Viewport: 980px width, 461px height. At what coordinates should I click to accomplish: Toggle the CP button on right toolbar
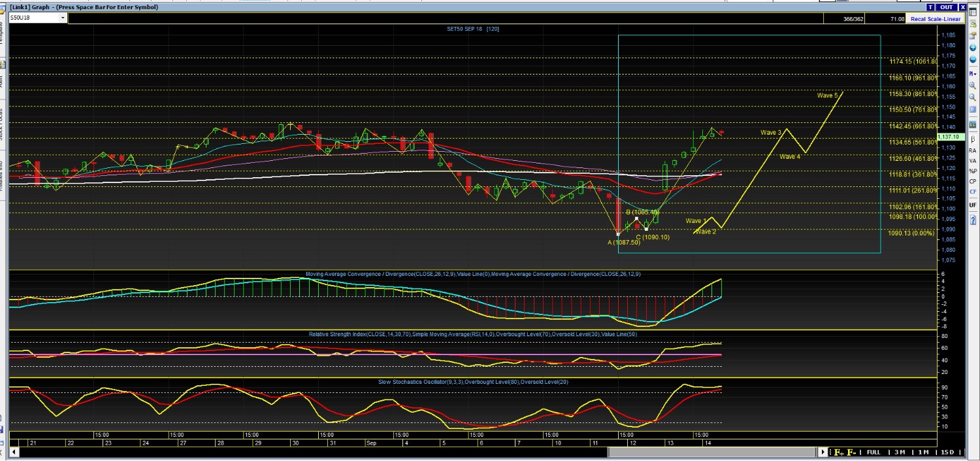(972, 181)
